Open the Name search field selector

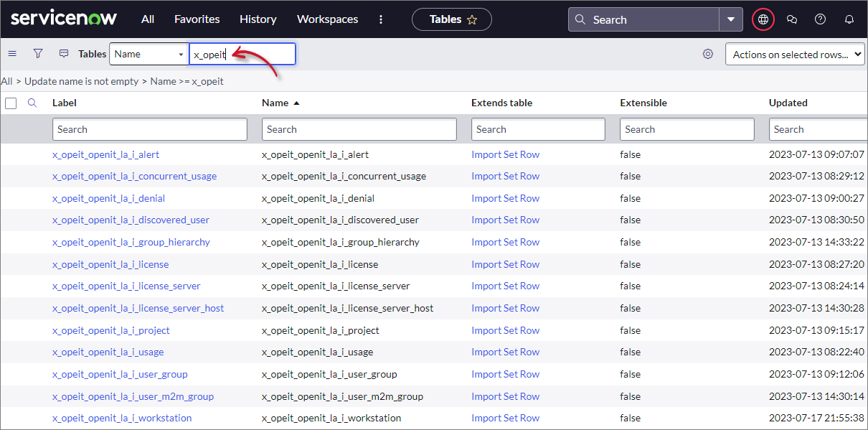tap(148, 54)
